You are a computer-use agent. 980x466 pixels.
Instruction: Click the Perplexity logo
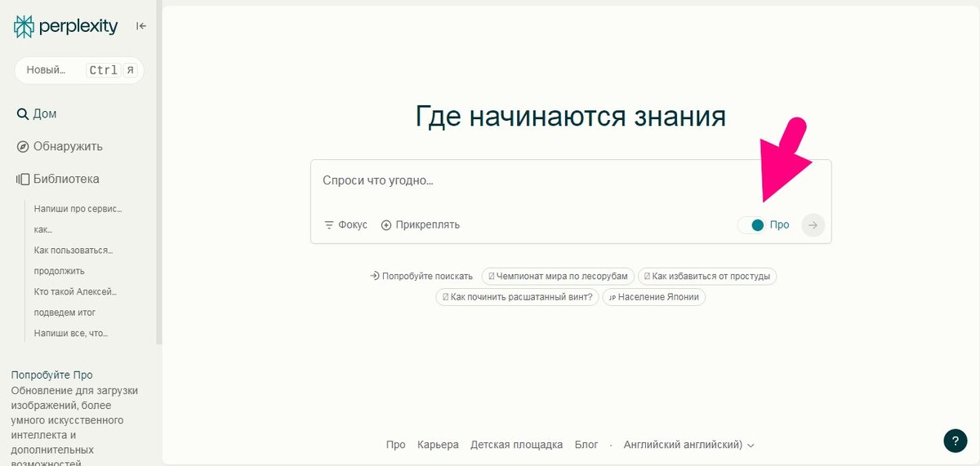pyautogui.click(x=65, y=26)
